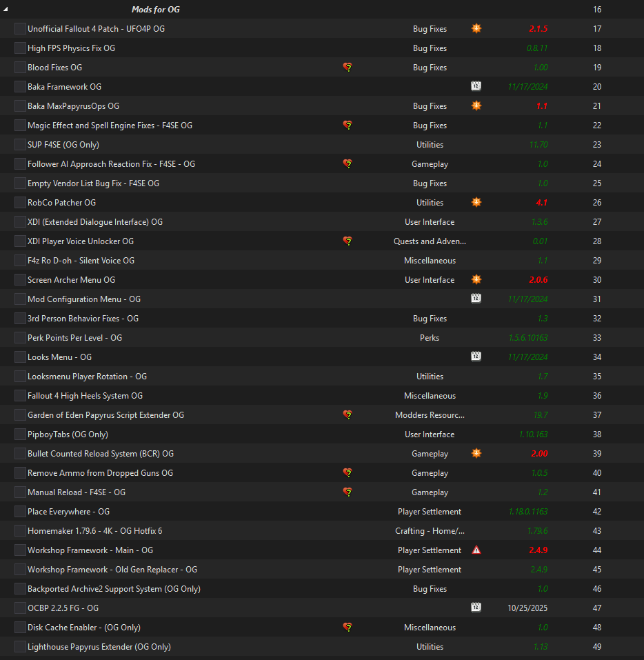Toggle Lighthouse Papyrus Extender checkbox
This screenshot has height=660, width=644.
pyautogui.click(x=20, y=646)
